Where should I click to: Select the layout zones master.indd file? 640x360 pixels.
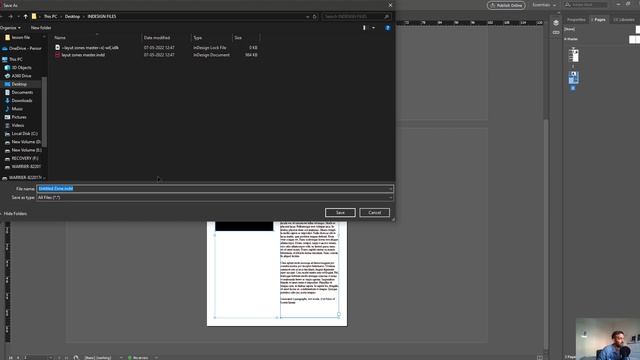point(156,55)
